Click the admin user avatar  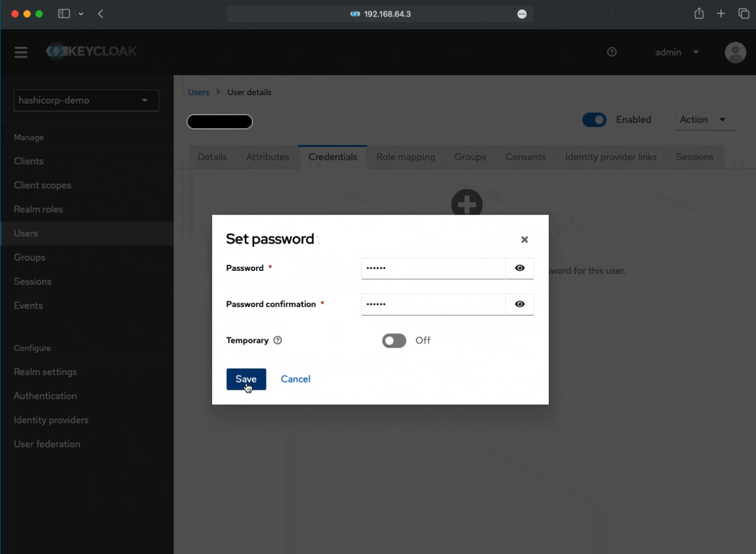735,52
